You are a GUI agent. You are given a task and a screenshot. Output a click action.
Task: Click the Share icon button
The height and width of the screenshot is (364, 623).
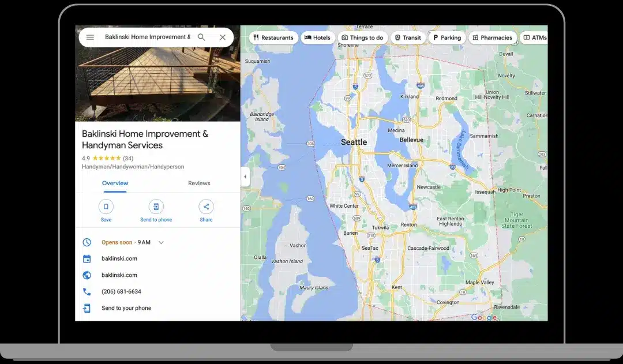pos(206,207)
